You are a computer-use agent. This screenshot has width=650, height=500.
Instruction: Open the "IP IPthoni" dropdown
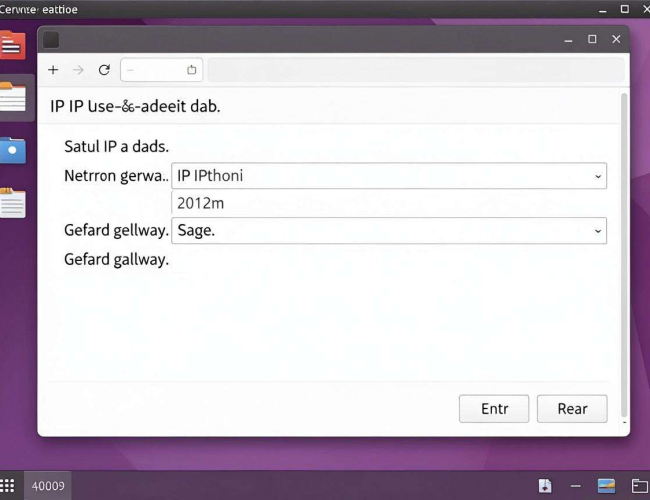(x=389, y=176)
